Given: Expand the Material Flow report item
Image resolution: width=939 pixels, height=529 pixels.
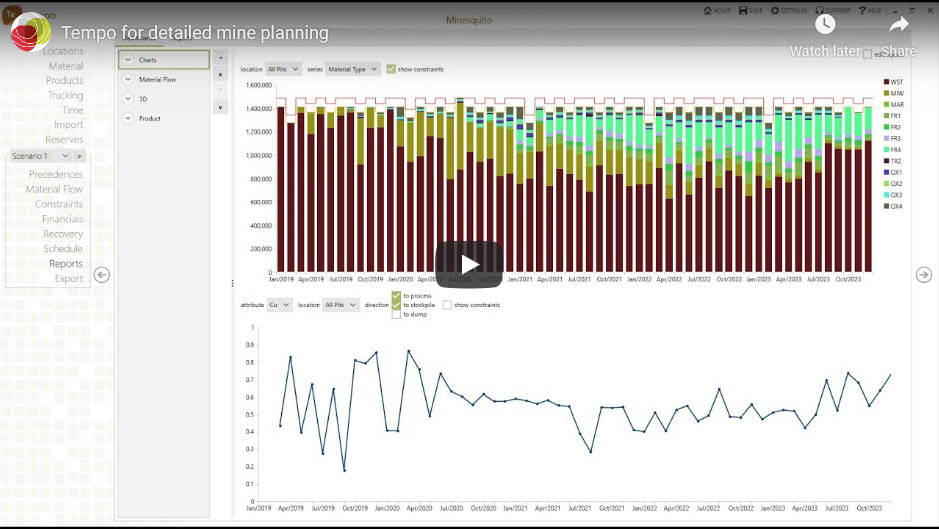Looking at the screenshot, I should click(128, 79).
